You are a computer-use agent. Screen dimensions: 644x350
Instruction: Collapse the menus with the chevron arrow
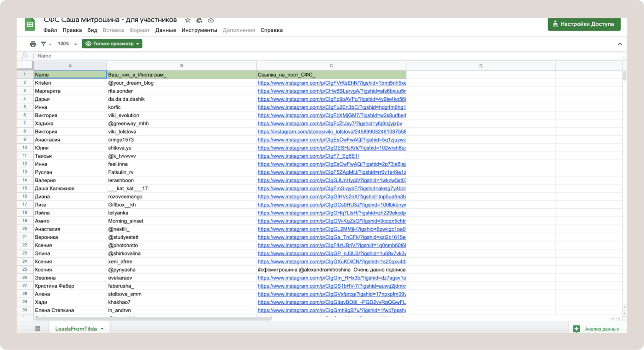click(620, 44)
